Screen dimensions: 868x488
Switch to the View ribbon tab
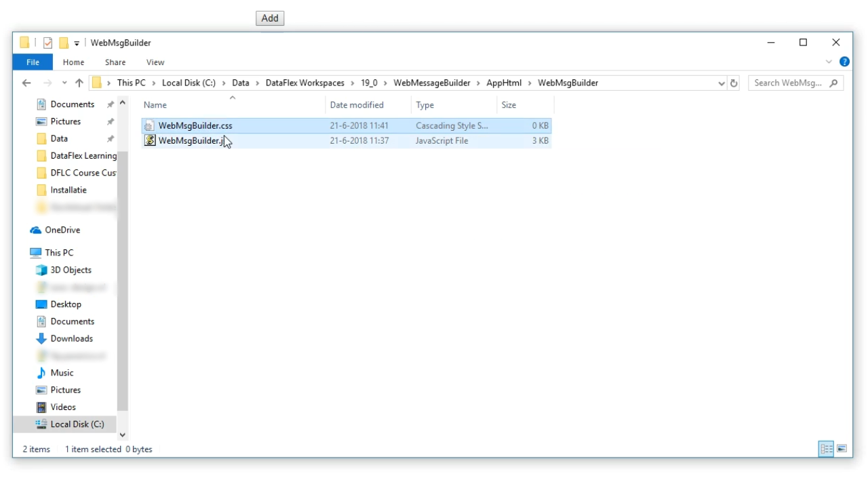click(x=155, y=62)
